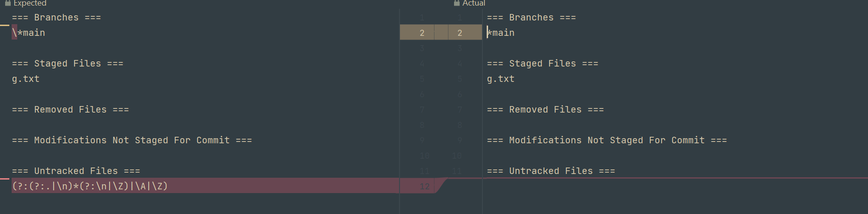Click the \*main line in Expected pane

tap(29, 33)
